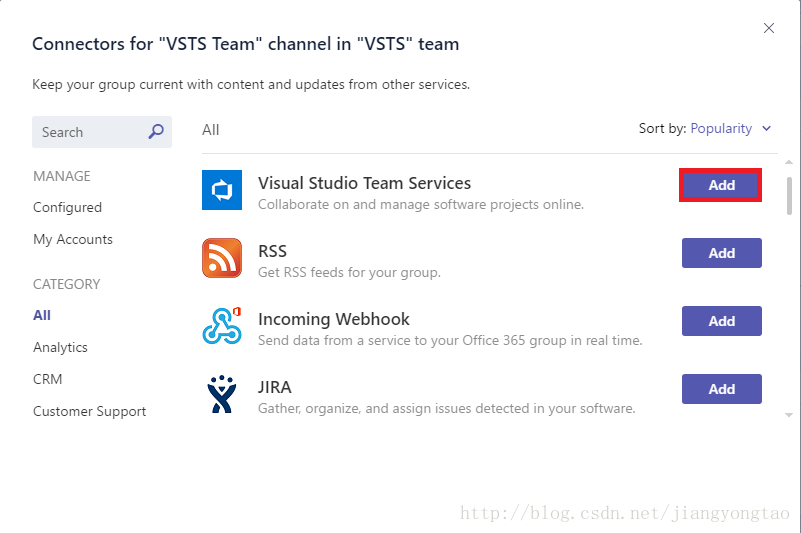This screenshot has width=801, height=533.
Task: Open Configured connectors list
Action: pos(67,207)
